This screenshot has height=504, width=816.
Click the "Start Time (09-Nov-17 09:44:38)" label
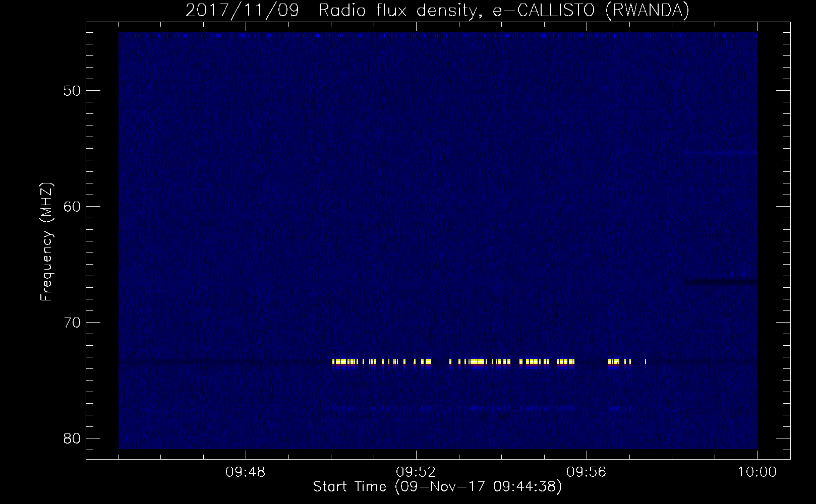tap(437, 487)
